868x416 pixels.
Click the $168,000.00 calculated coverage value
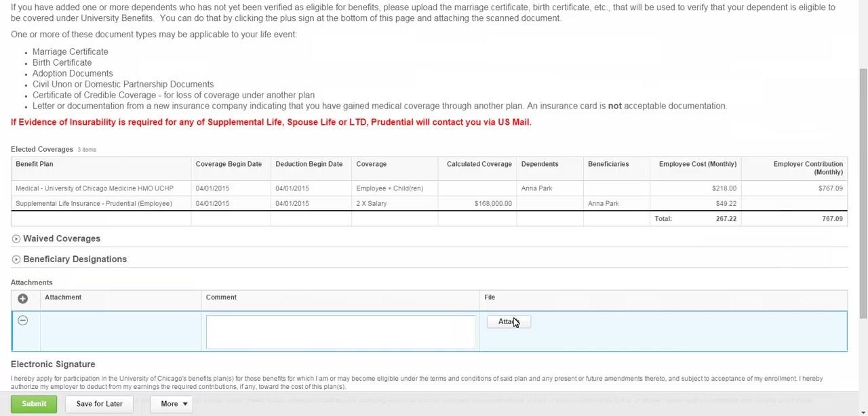click(x=493, y=203)
